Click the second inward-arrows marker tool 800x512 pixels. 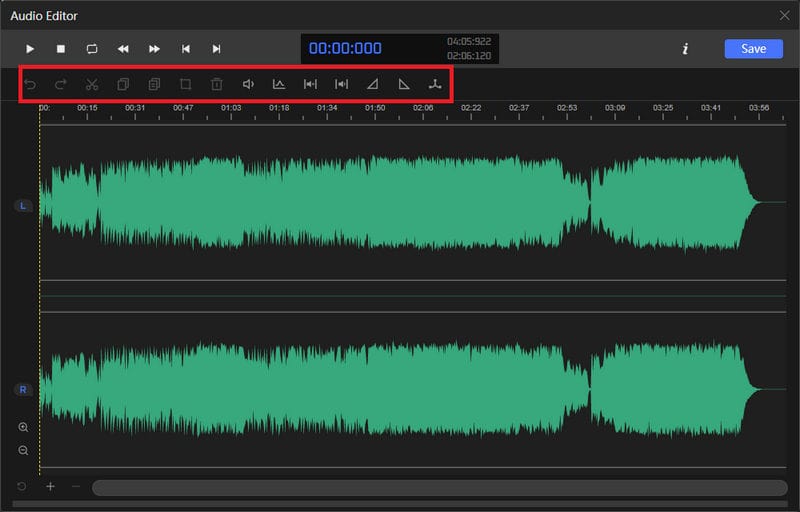pos(341,84)
